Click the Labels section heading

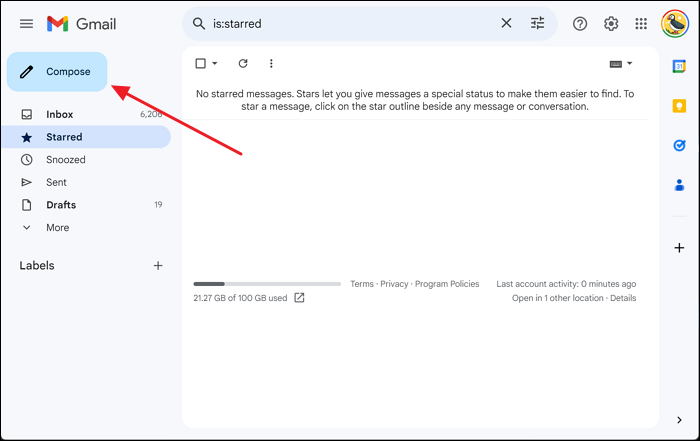(x=37, y=266)
